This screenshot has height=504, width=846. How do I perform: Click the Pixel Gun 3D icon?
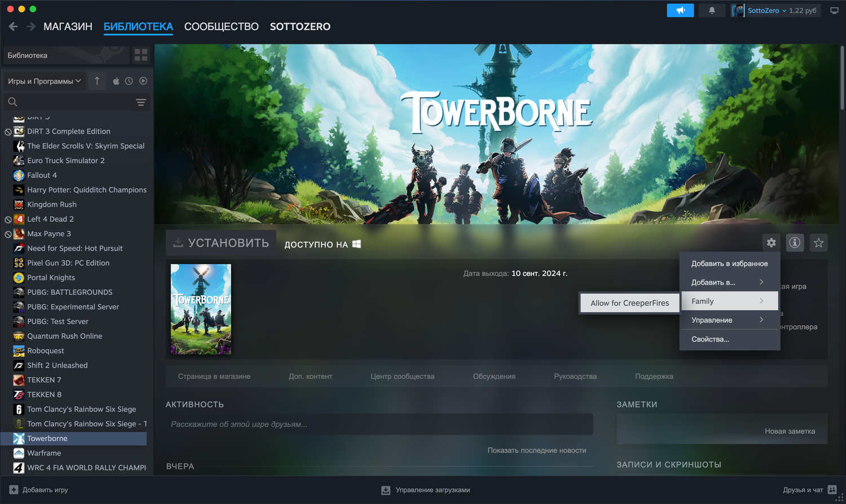point(19,263)
